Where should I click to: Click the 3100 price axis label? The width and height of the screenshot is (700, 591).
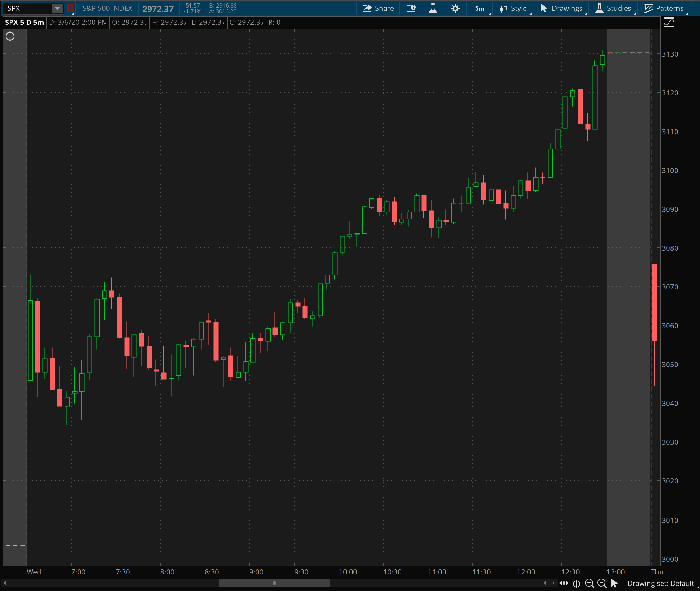[670, 170]
